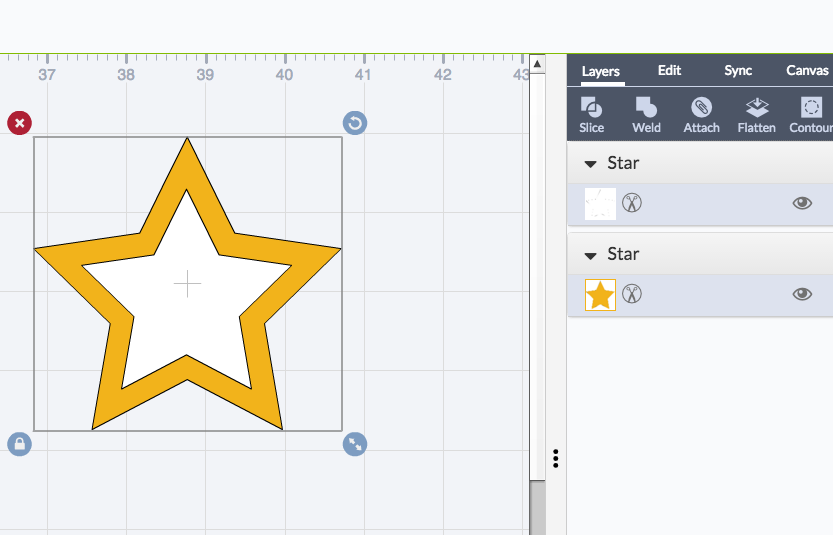Open the Sync tab
Viewport: 833px width, 535px height.
(738, 71)
